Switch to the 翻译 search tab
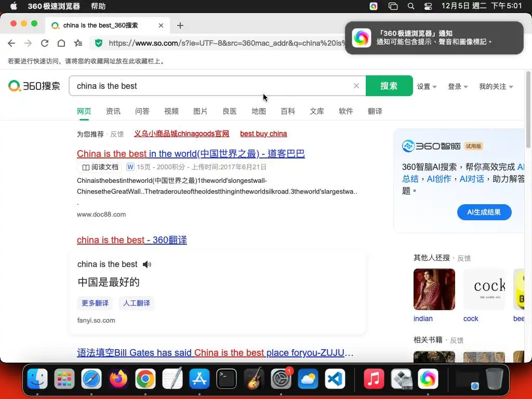532x399 pixels. (375, 111)
